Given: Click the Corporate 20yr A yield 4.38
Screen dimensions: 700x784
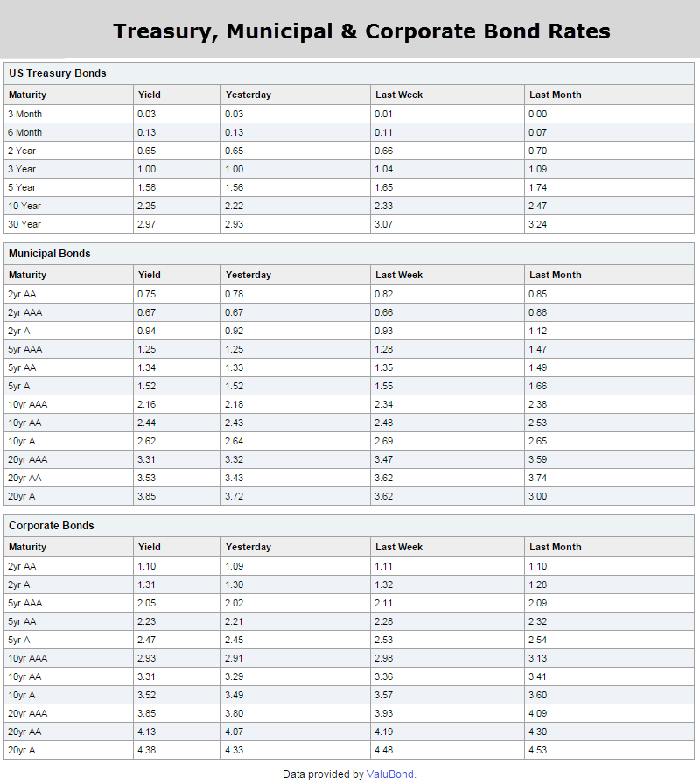Looking at the screenshot, I should [147, 750].
